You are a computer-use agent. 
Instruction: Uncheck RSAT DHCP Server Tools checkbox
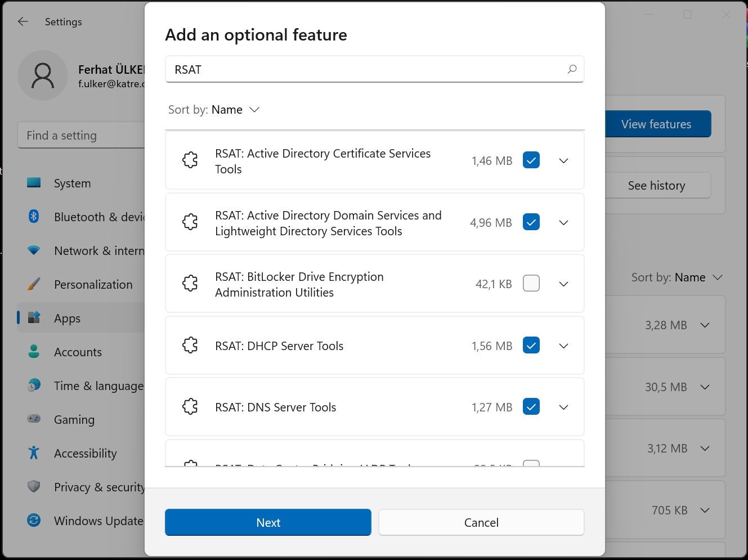pyautogui.click(x=531, y=345)
